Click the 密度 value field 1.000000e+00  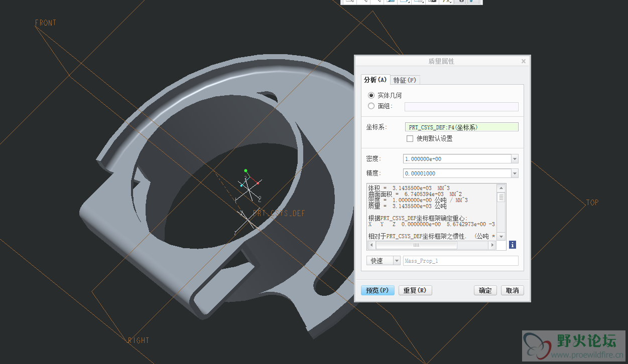pos(457,159)
